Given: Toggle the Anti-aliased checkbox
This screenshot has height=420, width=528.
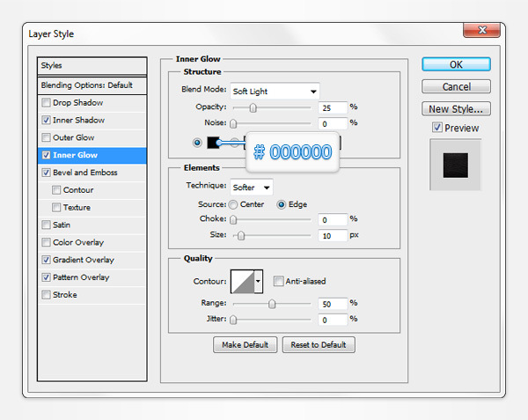Looking at the screenshot, I should tap(278, 282).
